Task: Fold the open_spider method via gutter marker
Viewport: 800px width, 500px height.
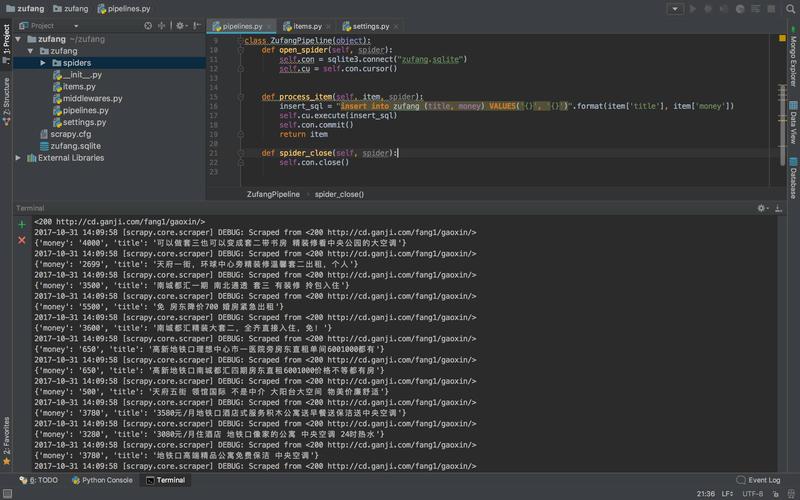Action: pos(240,50)
